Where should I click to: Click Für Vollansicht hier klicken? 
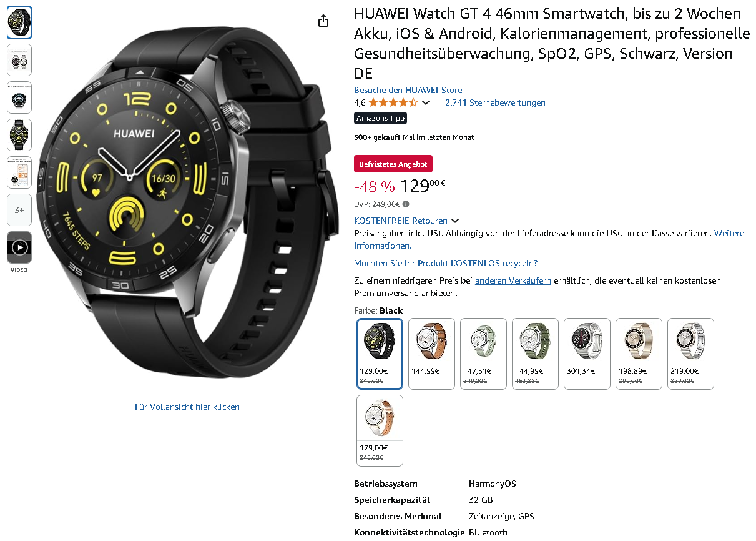click(x=187, y=407)
